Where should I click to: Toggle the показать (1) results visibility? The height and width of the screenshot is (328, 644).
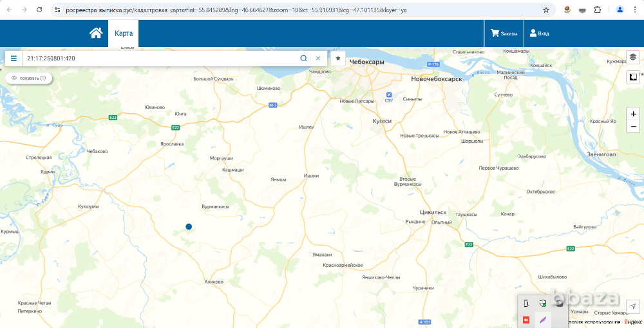tap(28, 78)
